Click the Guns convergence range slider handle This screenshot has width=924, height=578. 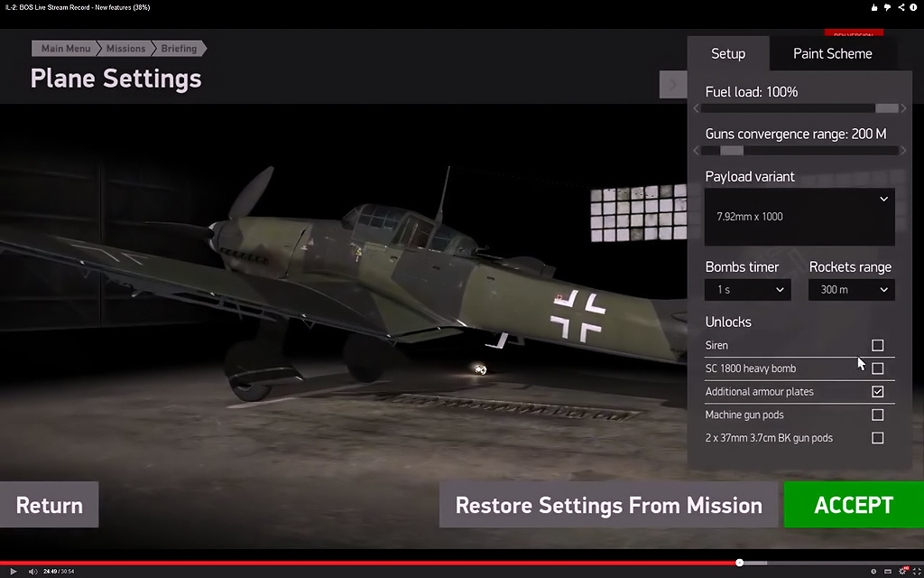pos(732,151)
